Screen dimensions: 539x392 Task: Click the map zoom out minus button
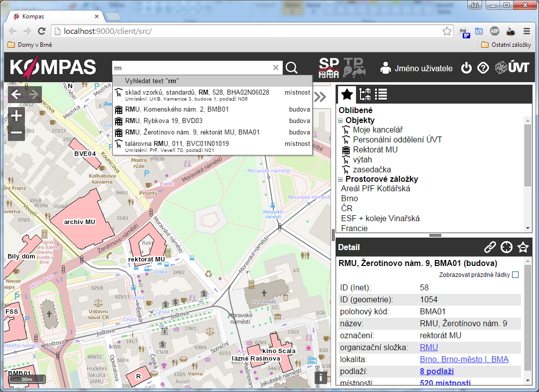16,132
